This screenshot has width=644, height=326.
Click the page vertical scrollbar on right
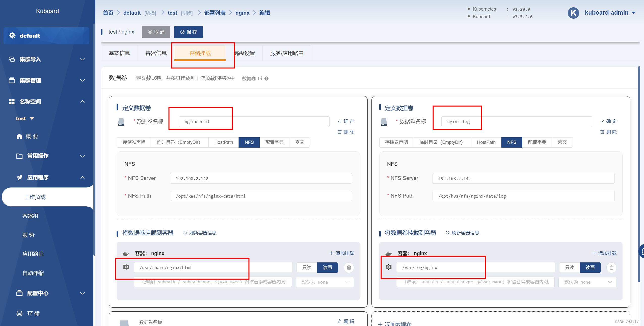point(639,174)
